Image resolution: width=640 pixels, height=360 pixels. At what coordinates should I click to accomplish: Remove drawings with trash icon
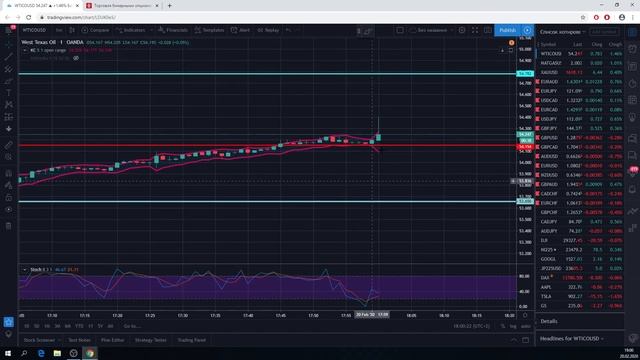8,226
